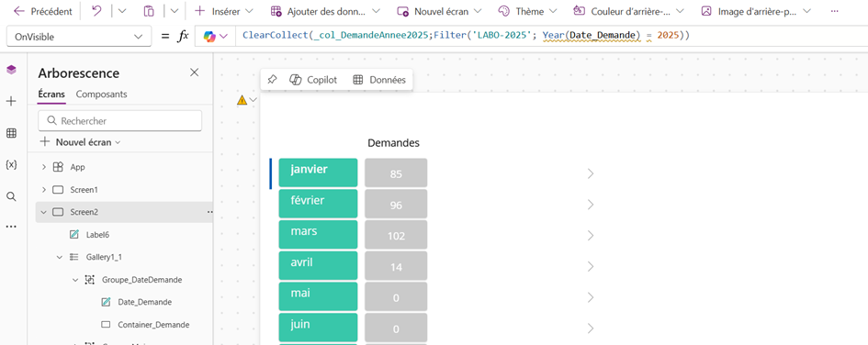The height and width of the screenshot is (345, 868).
Task: Click the 102 count box for mars
Action: point(396,234)
